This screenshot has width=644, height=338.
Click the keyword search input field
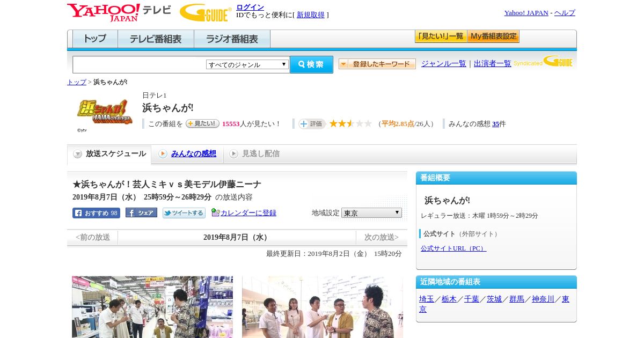[140, 64]
